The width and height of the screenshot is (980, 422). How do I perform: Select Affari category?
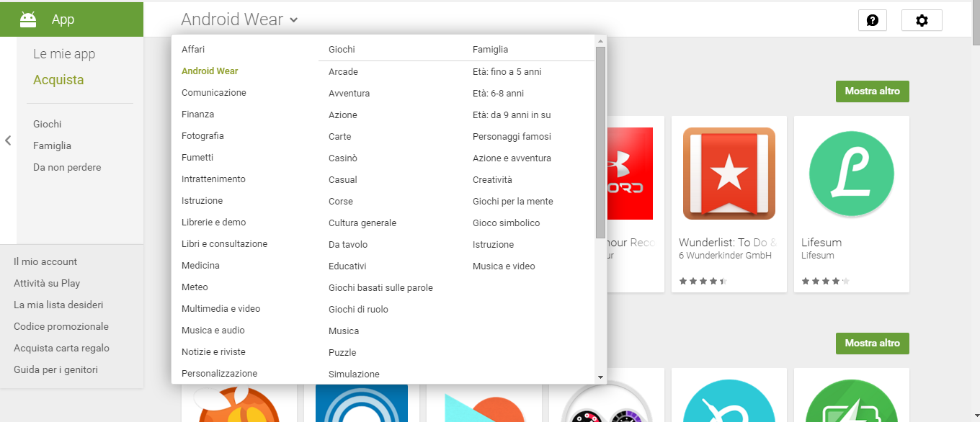tap(193, 50)
